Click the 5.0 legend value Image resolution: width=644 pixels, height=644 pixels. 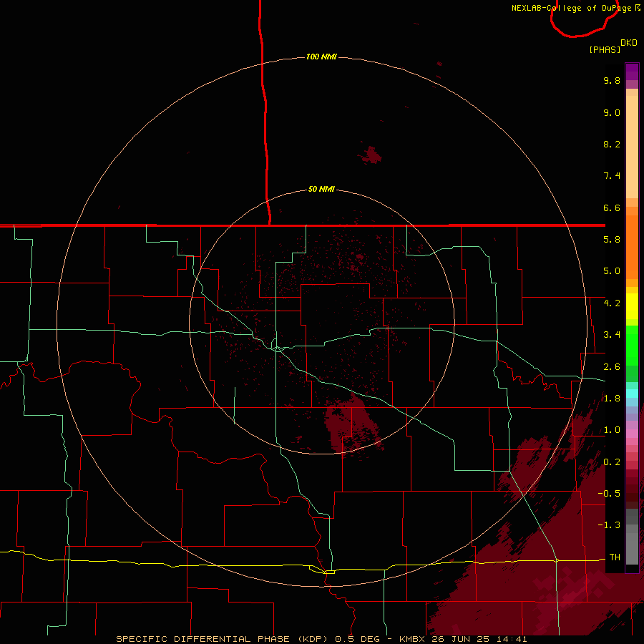coord(612,271)
